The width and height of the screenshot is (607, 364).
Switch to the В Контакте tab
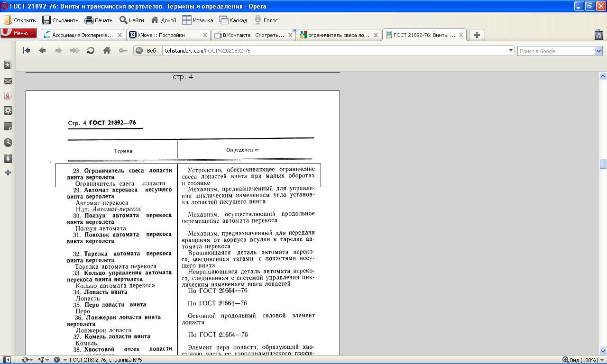tap(253, 35)
